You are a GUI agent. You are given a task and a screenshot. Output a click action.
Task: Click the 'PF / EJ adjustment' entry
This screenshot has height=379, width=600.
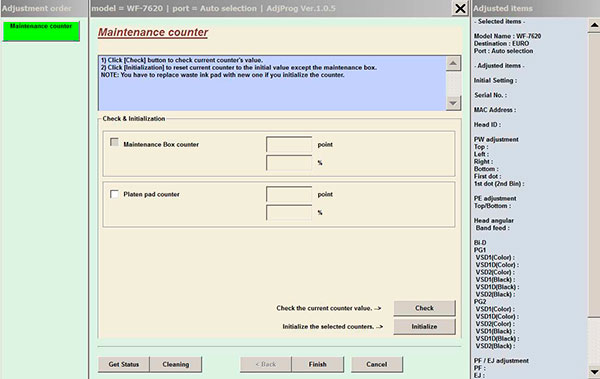[501, 361]
